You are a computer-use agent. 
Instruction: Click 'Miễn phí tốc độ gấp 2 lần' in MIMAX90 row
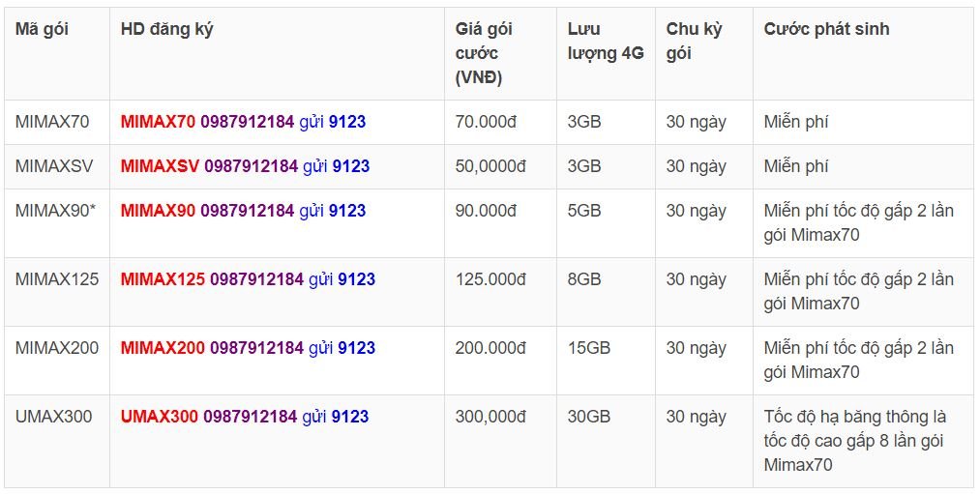pyautogui.click(x=859, y=211)
